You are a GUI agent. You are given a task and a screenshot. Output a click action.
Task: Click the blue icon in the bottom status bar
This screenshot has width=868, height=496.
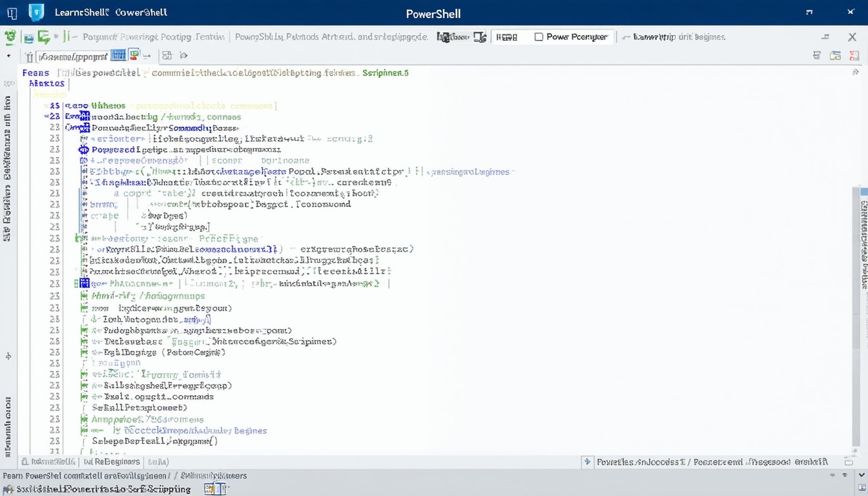tap(215, 489)
